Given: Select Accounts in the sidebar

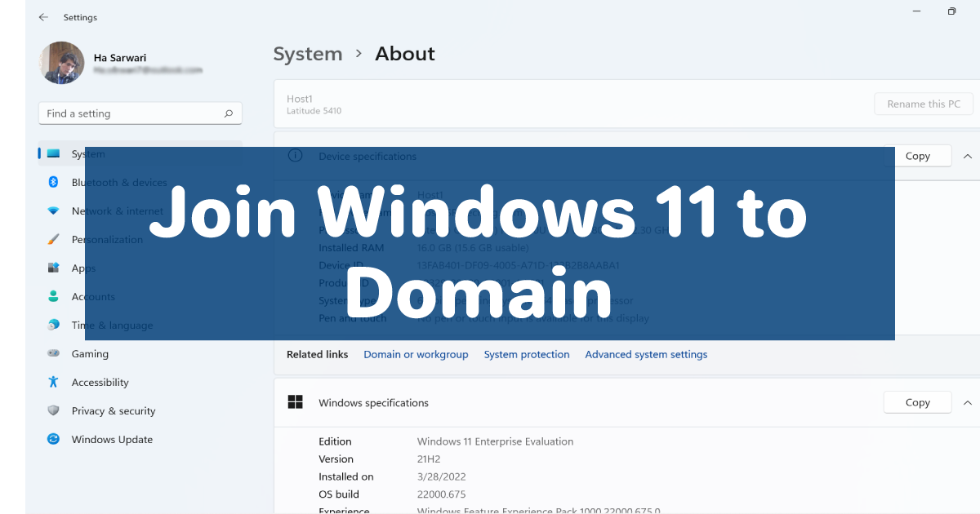Looking at the screenshot, I should point(93,296).
